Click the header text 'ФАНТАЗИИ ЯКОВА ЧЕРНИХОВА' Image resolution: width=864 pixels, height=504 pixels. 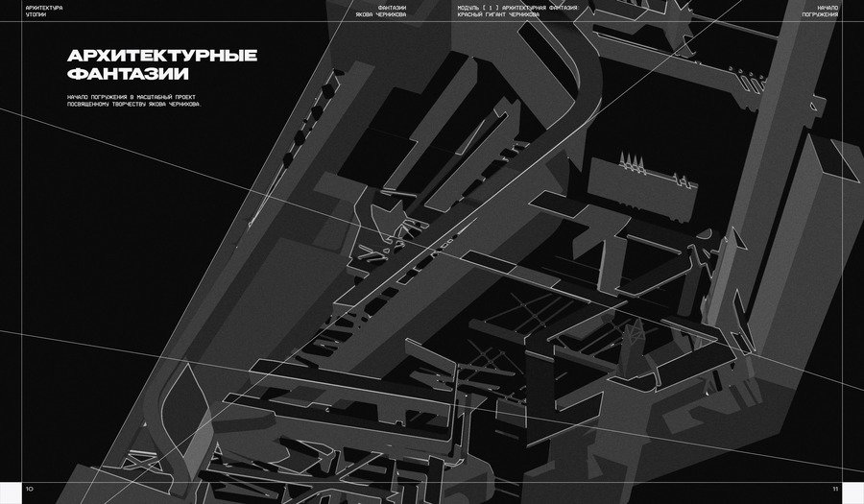point(381,12)
